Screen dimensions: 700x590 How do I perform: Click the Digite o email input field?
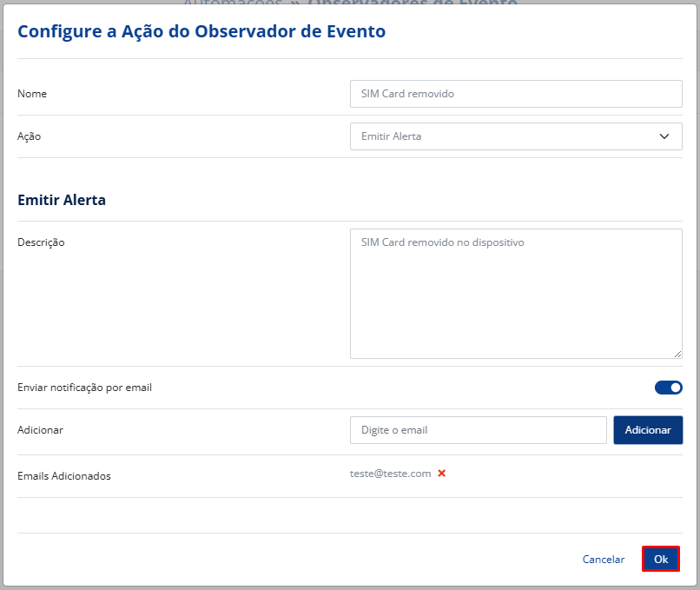[478, 430]
